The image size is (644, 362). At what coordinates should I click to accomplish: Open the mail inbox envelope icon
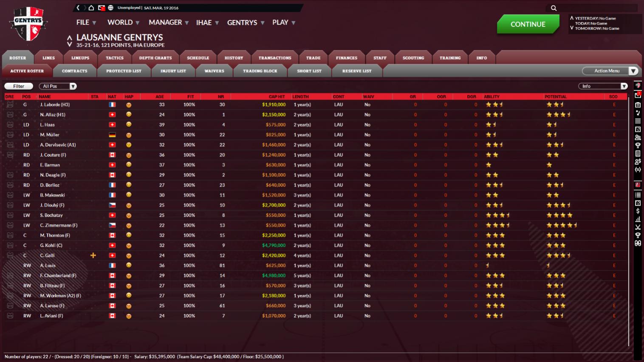[x=101, y=8]
